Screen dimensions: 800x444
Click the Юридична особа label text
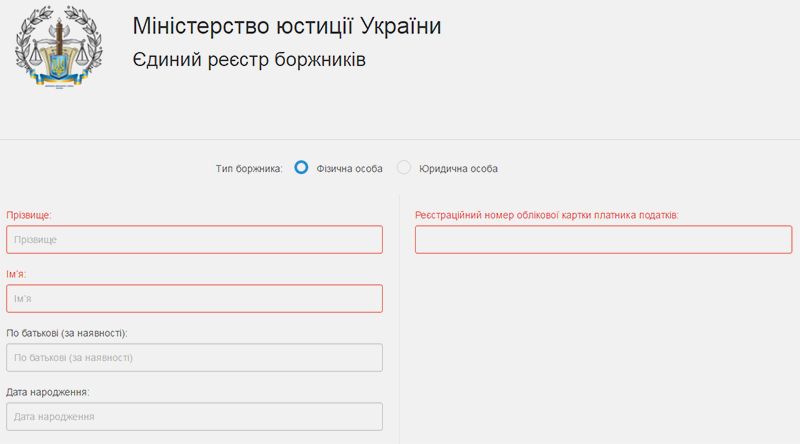(x=458, y=169)
